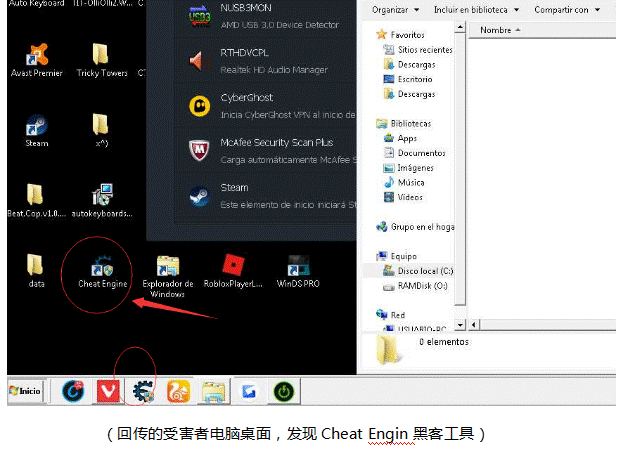
Task: Select Equipo in the navigation pane
Action: pos(397,256)
